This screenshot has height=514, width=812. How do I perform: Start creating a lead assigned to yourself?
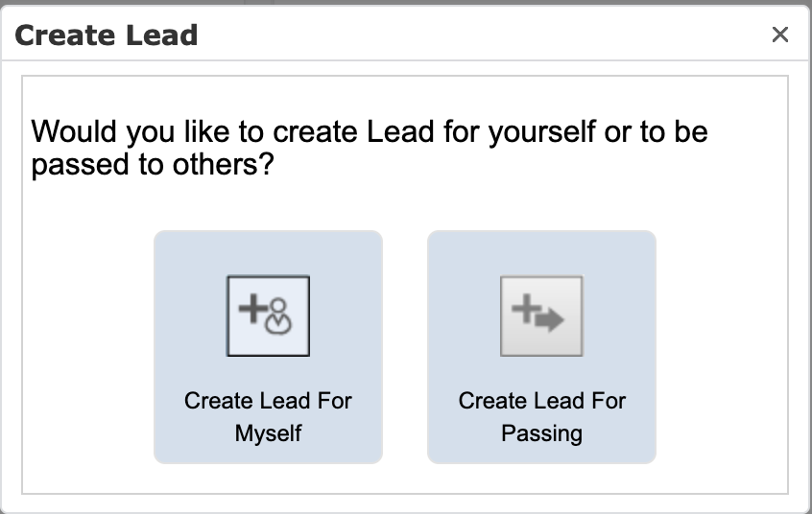tap(268, 347)
